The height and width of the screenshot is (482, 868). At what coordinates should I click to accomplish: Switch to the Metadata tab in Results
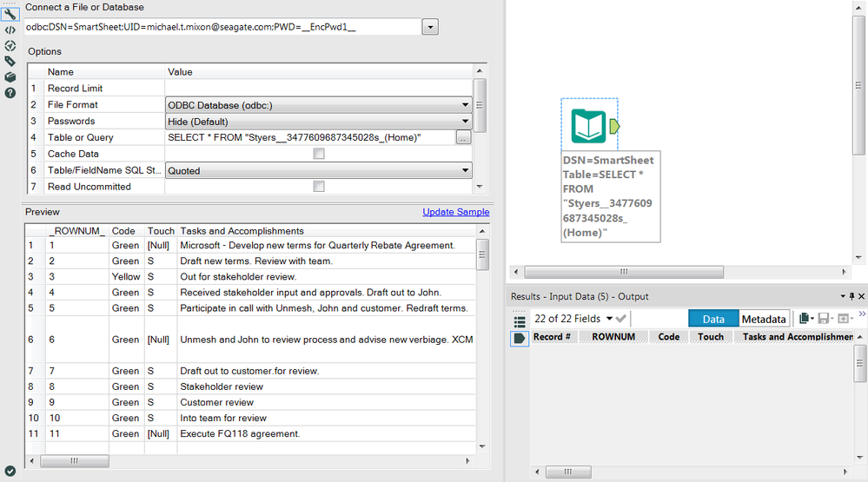click(x=764, y=319)
